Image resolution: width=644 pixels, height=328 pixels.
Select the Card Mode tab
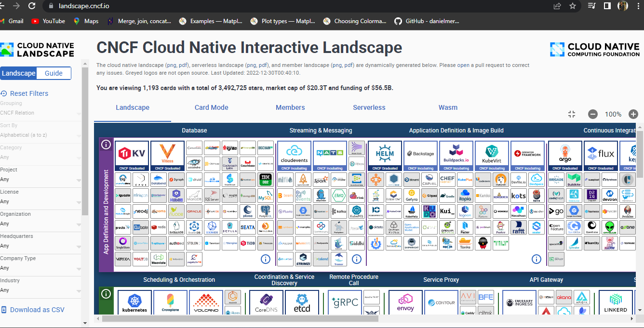pyautogui.click(x=212, y=107)
